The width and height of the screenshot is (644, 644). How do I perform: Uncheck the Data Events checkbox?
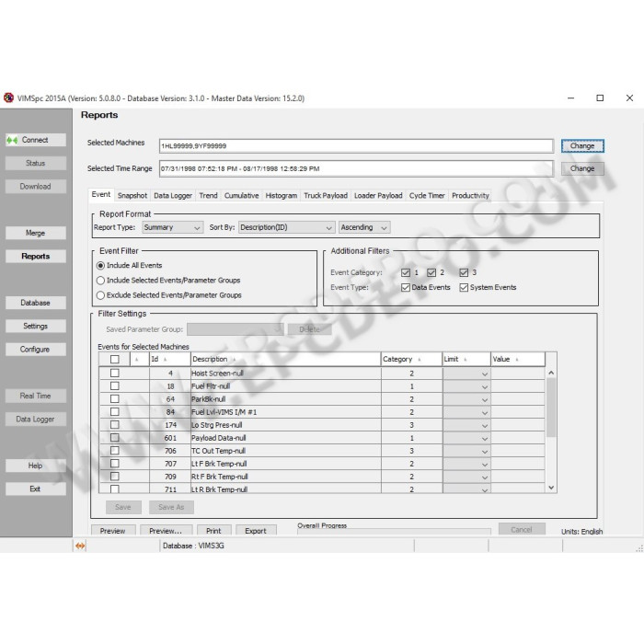[x=406, y=287]
